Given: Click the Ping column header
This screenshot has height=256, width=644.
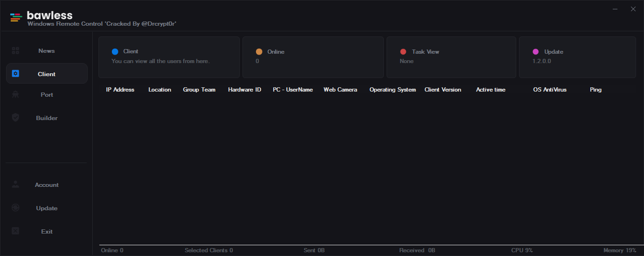Looking at the screenshot, I should (596, 90).
